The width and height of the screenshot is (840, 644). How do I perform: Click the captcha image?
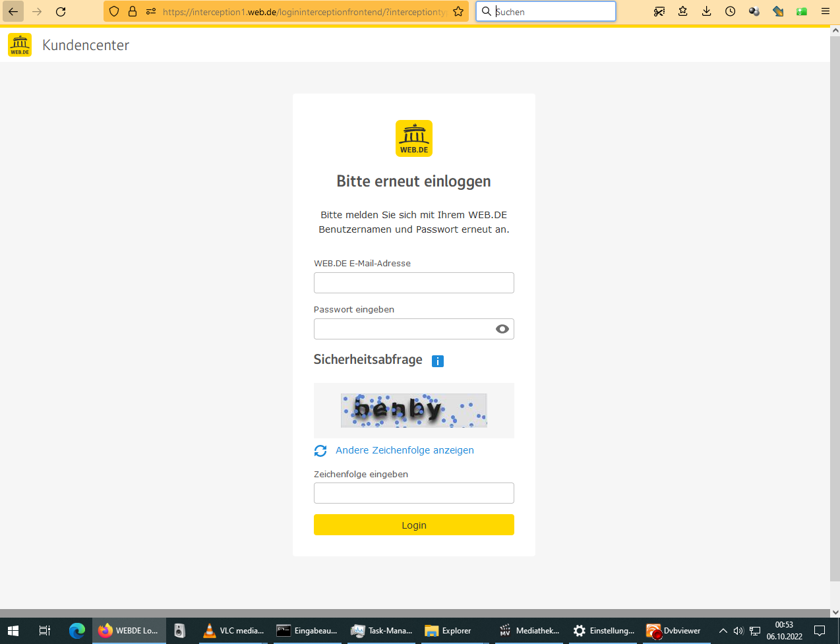point(414,411)
